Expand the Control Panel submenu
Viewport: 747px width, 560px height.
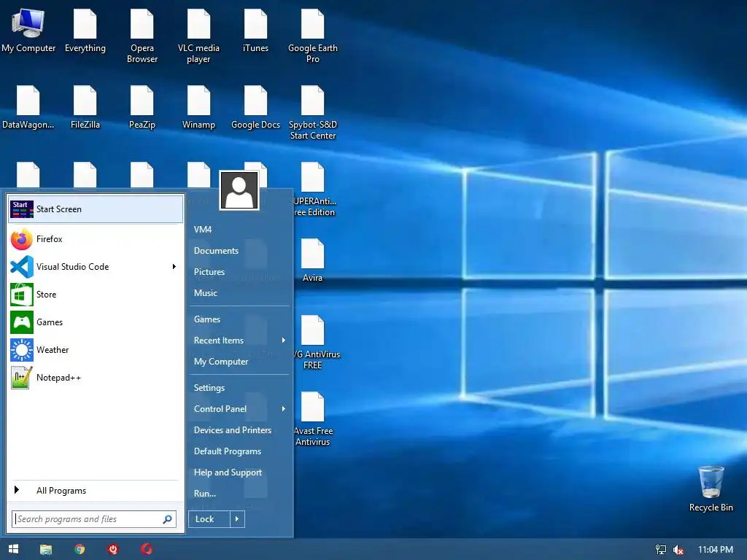pos(239,409)
